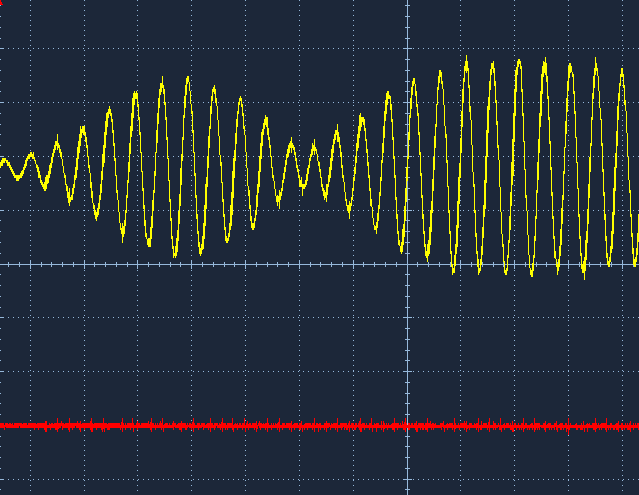The height and width of the screenshot is (495, 639).
Task: Click empty grid between horizontal axis and red trace
Action: click(x=250, y=345)
